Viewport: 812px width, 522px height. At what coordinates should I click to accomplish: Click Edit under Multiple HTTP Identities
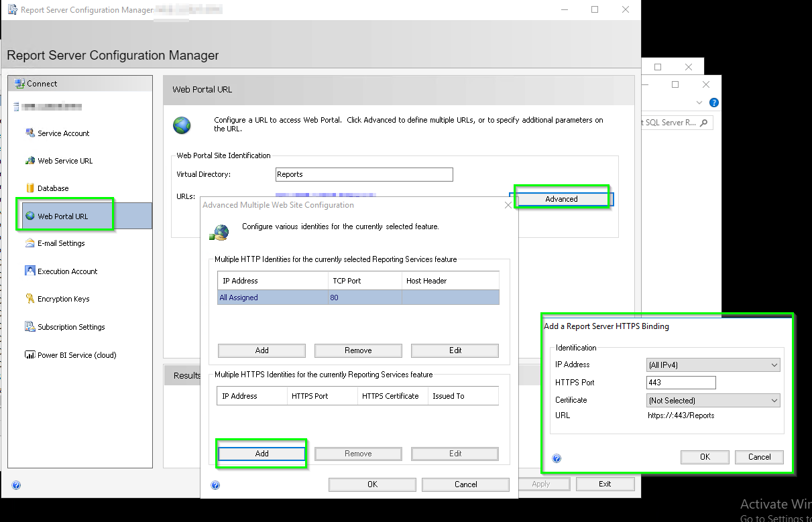pyautogui.click(x=455, y=350)
